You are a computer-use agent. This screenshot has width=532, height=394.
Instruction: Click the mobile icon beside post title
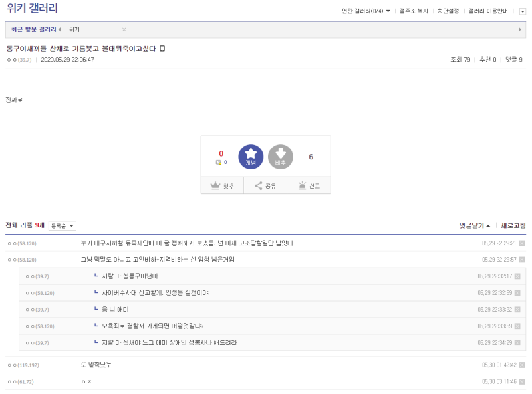coord(162,49)
